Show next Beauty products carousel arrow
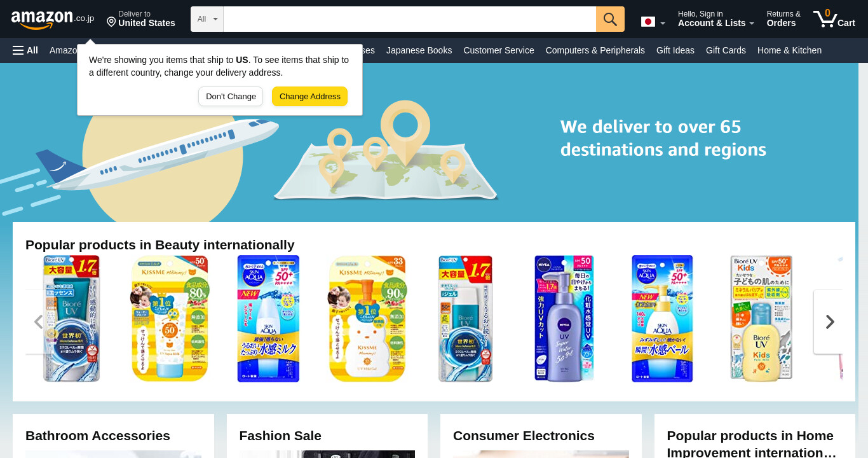Viewport: 868px width, 458px height. [x=829, y=322]
